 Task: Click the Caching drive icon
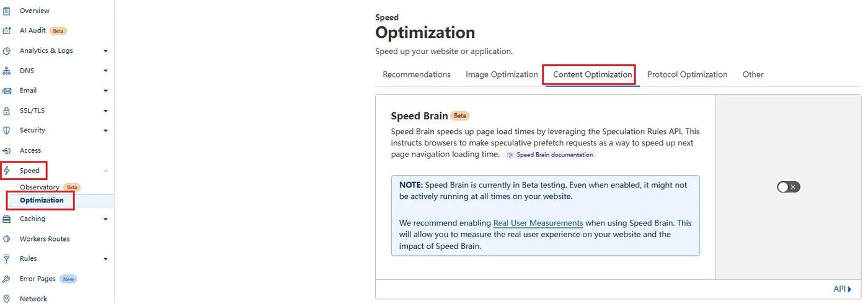(x=6, y=219)
